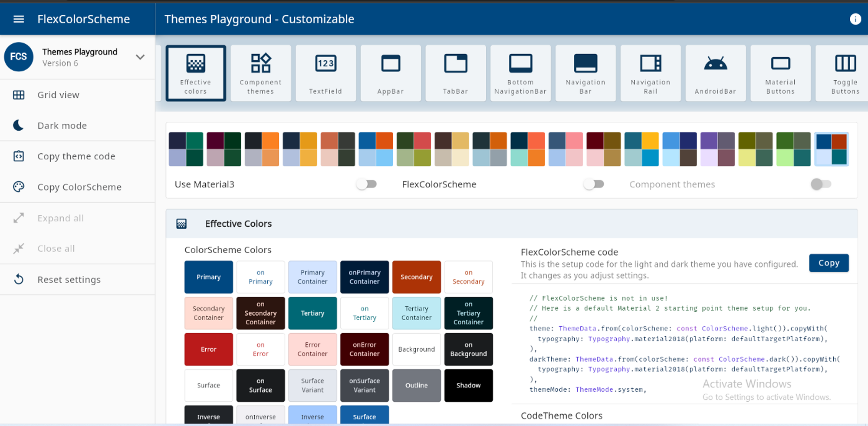Image resolution: width=868 pixels, height=426 pixels.
Task: Click the CodeTheme Colors heading
Action: click(562, 416)
